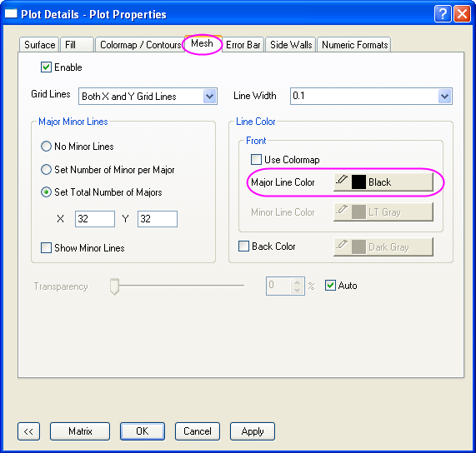Click the collapse panel << button
This screenshot has width=476, height=453.
tap(28, 431)
